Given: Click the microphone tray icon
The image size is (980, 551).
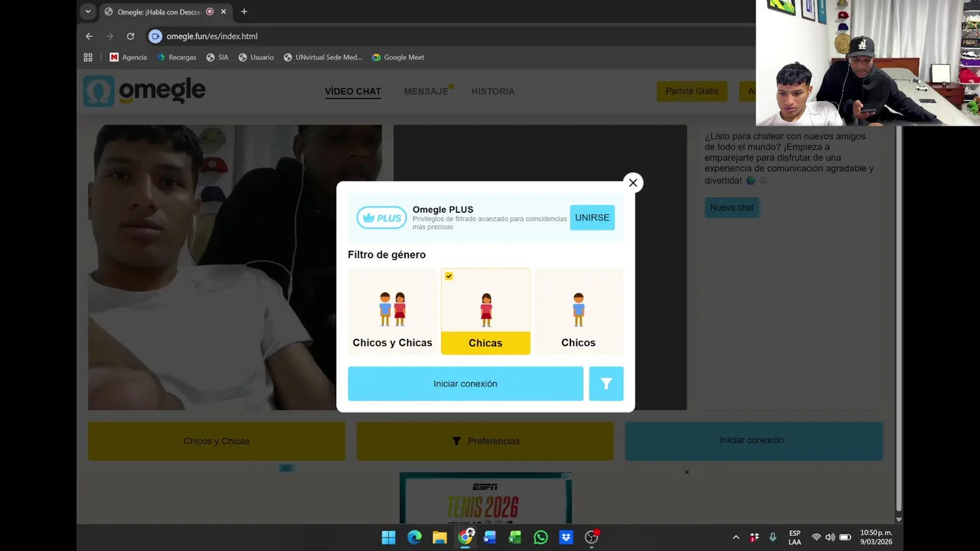Looking at the screenshot, I should (773, 537).
